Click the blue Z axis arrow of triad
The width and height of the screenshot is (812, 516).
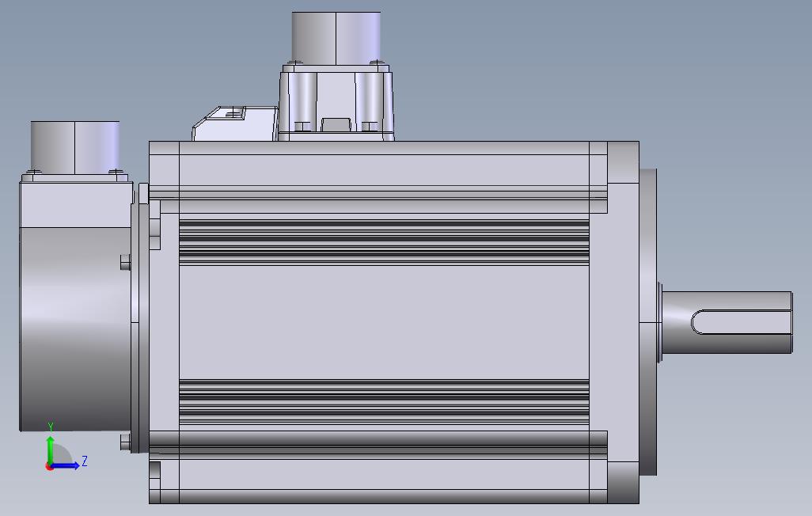(x=66, y=465)
